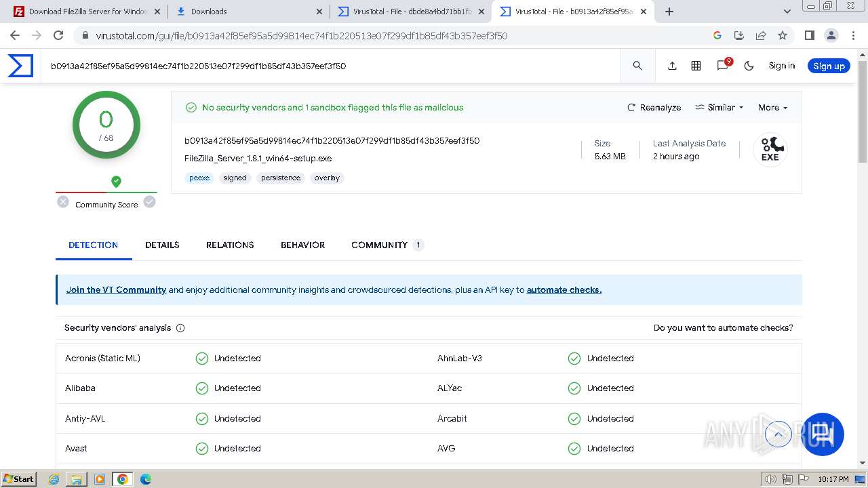
Task: Click the EXE file type icon
Action: tap(770, 149)
